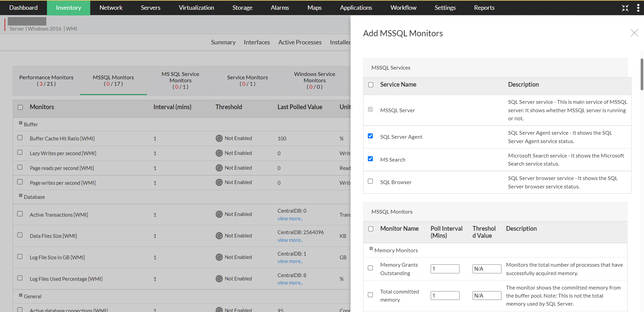Go to the Interfaces section link
Viewport: 644px width, 312px height.
coord(257,42)
